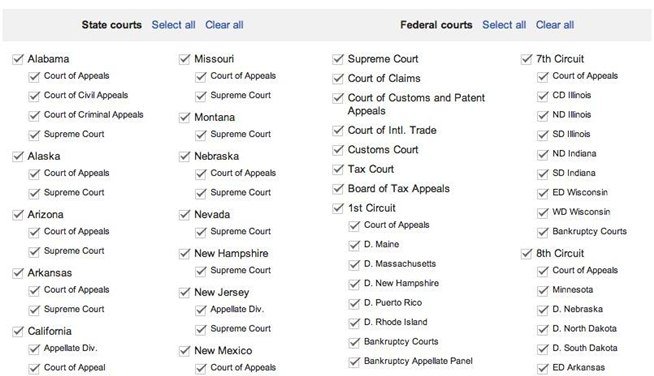The height and width of the screenshot is (376, 654).
Task: Click Clear all for State courts
Action: click(x=224, y=25)
